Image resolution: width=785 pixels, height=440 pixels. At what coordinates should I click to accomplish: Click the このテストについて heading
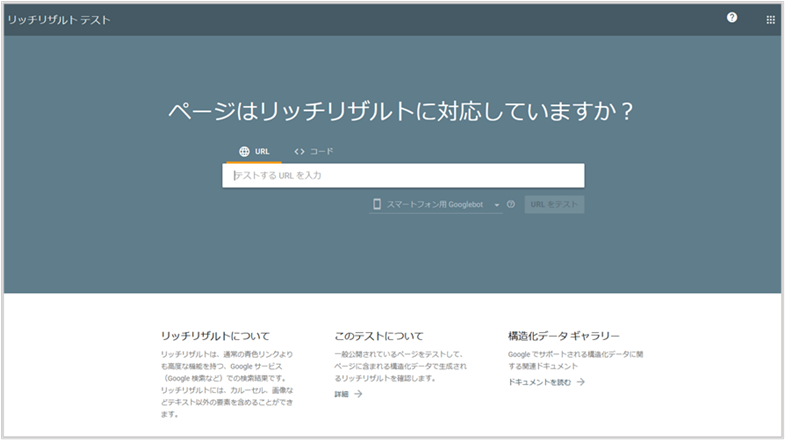click(378, 336)
